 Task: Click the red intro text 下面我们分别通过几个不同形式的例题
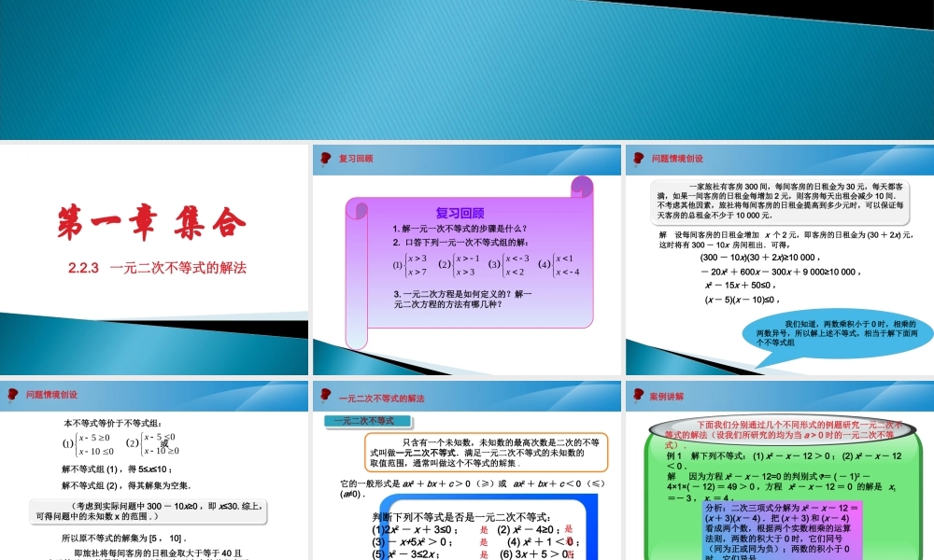click(782, 434)
